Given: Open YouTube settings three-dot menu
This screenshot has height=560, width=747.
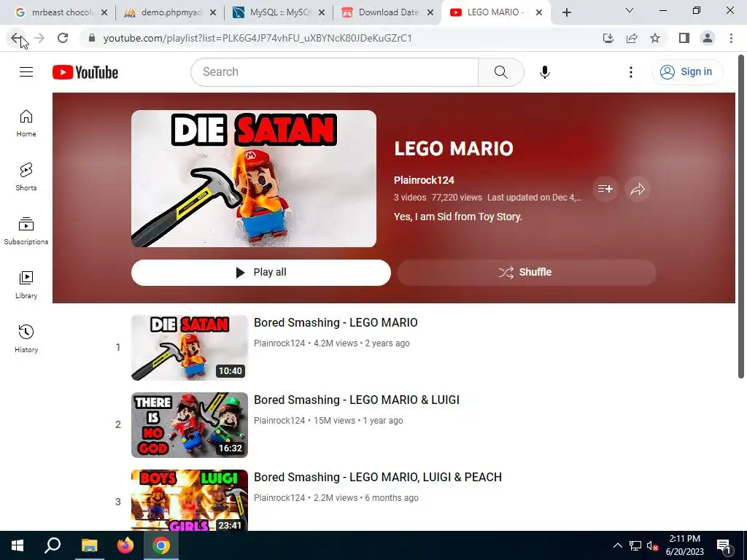Looking at the screenshot, I should [631, 72].
